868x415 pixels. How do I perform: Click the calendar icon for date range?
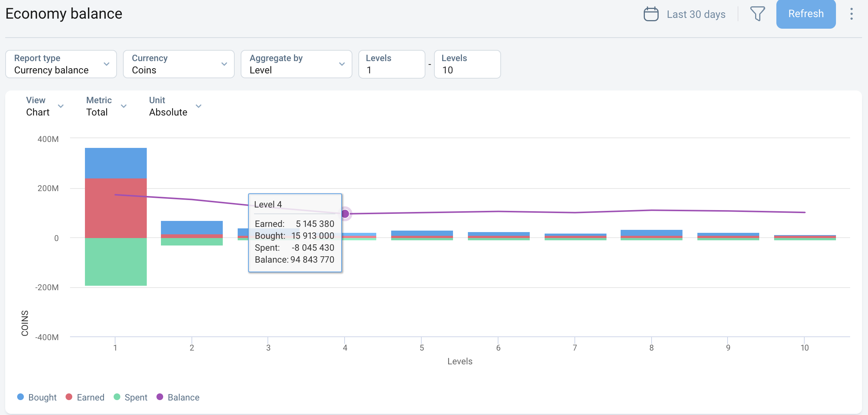(651, 14)
